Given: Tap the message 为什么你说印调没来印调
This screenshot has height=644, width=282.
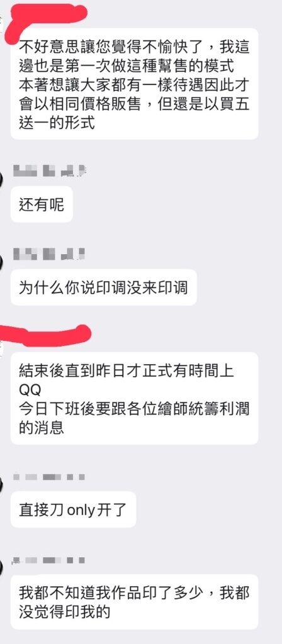Looking at the screenshot, I should click(x=103, y=287).
